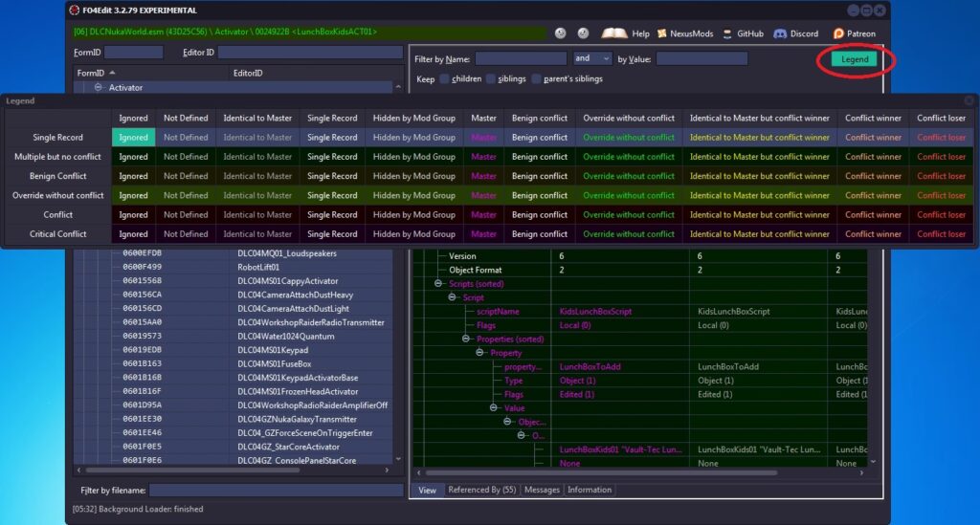This screenshot has height=525, width=980.
Task: Click the green Ignored color cell
Action: point(133,138)
